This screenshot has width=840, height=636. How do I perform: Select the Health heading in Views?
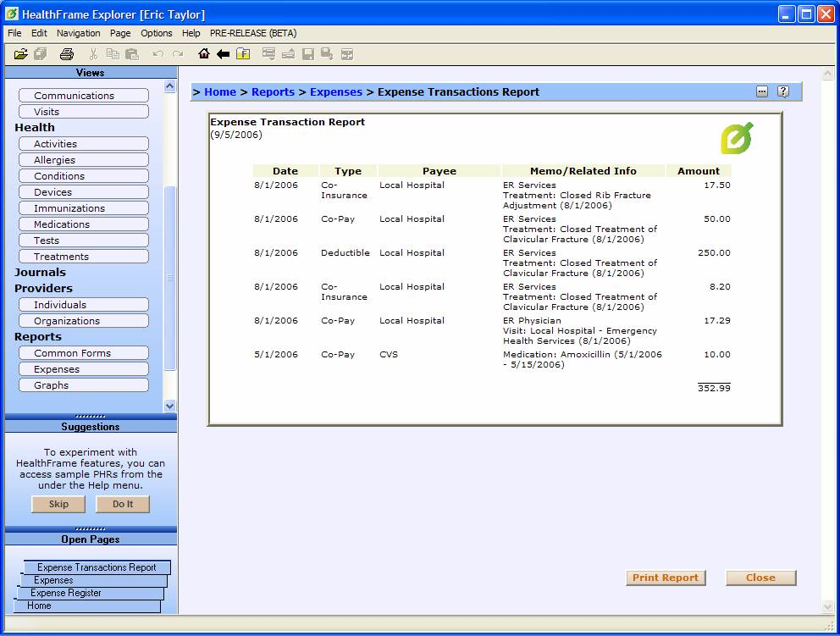[x=35, y=128]
